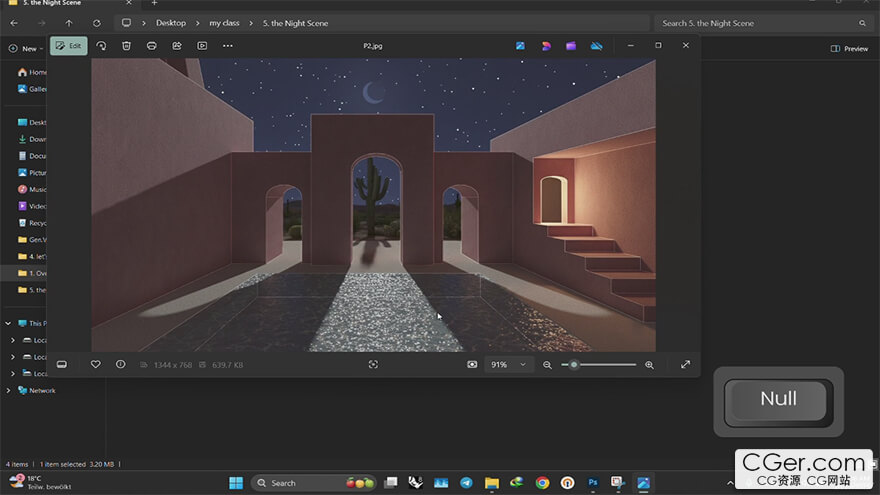Select 'my class' in the address breadcrumb

(224, 23)
